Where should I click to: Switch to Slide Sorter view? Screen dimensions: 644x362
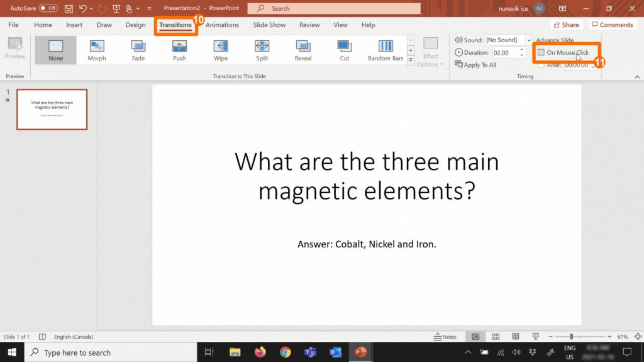[496, 337]
